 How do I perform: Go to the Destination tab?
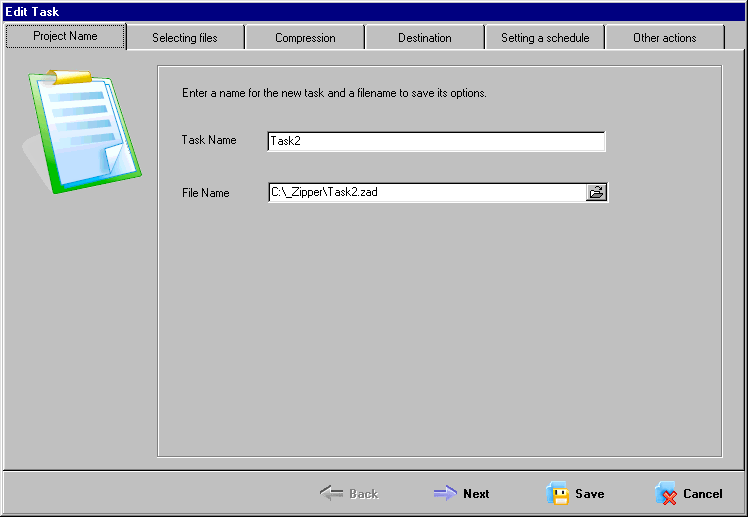(x=425, y=38)
